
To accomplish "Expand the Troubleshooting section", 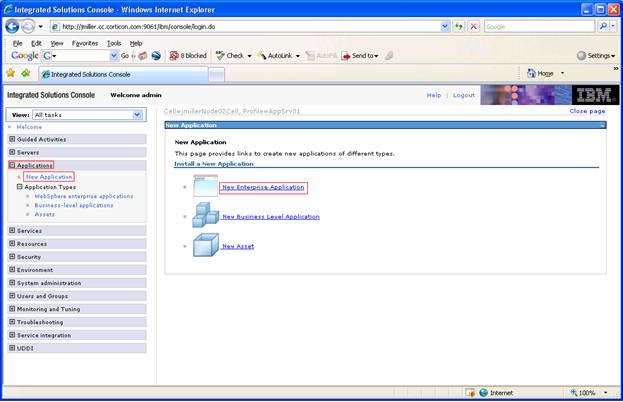I will (12, 322).
